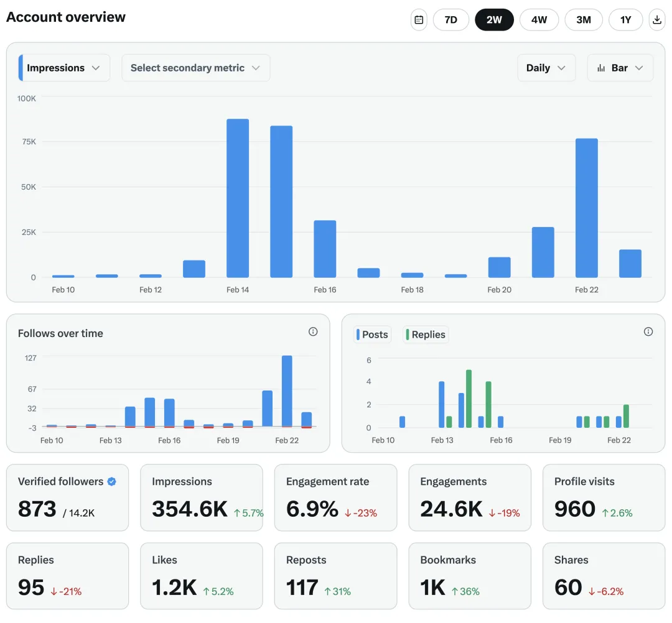Switch the time range to 7D
The image size is (672, 623).
(450, 19)
